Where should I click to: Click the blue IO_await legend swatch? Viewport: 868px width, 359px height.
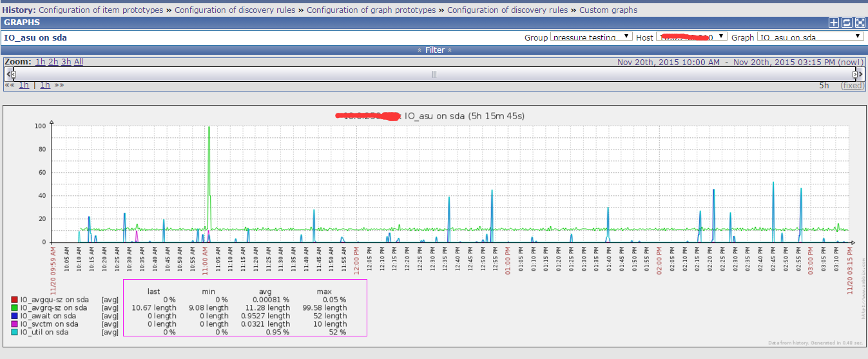point(14,316)
